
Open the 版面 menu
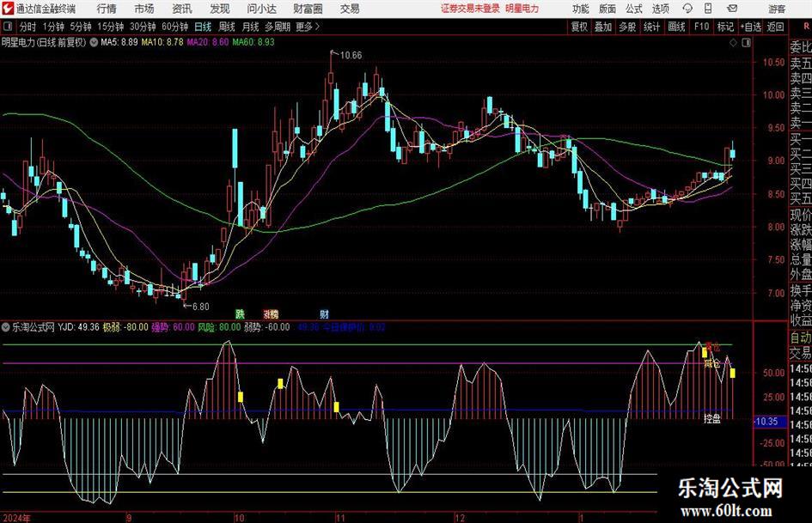(607, 9)
